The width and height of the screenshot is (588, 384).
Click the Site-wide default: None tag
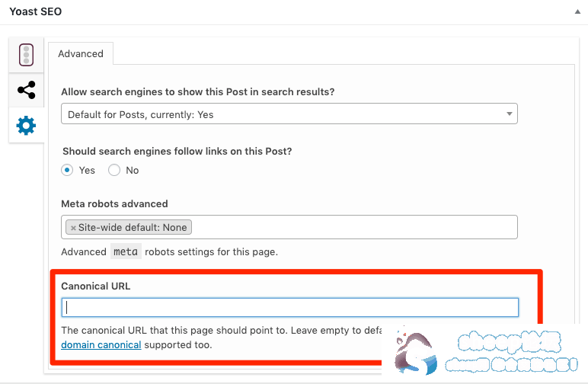pyautogui.click(x=129, y=227)
